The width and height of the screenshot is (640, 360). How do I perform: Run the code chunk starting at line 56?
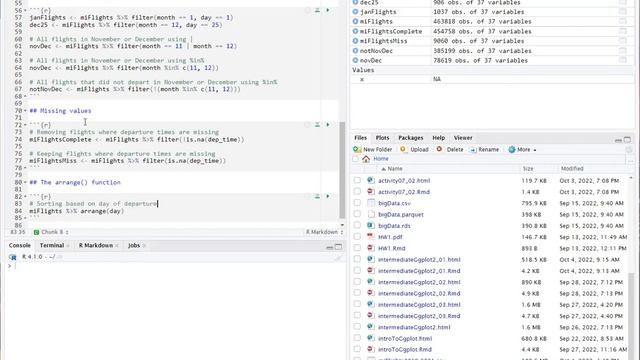328,10
